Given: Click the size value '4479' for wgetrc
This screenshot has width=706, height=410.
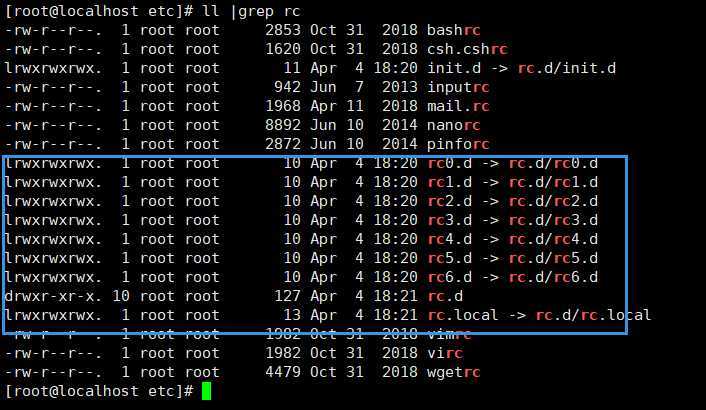Looking at the screenshot, I should coord(283,372).
